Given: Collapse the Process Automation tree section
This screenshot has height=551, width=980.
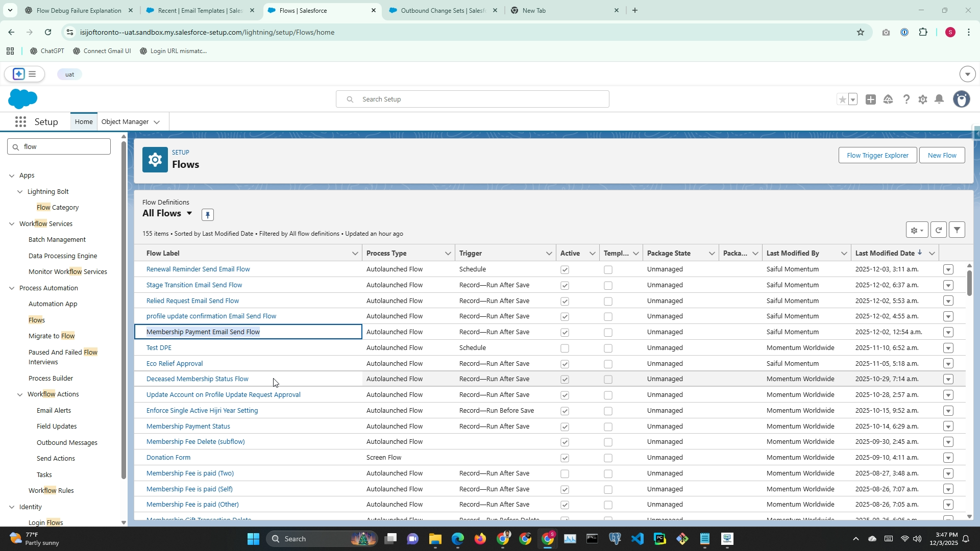Looking at the screenshot, I should click(12, 288).
